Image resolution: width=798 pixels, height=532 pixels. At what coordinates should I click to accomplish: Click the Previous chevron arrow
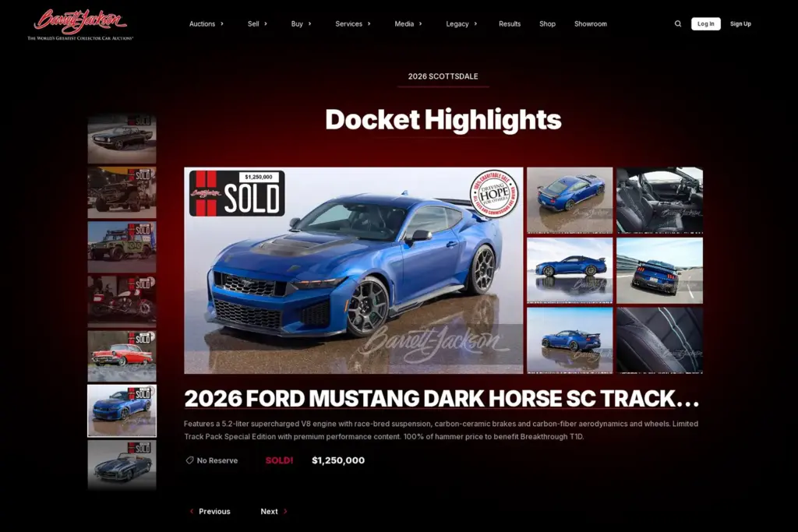tap(192, 511)
